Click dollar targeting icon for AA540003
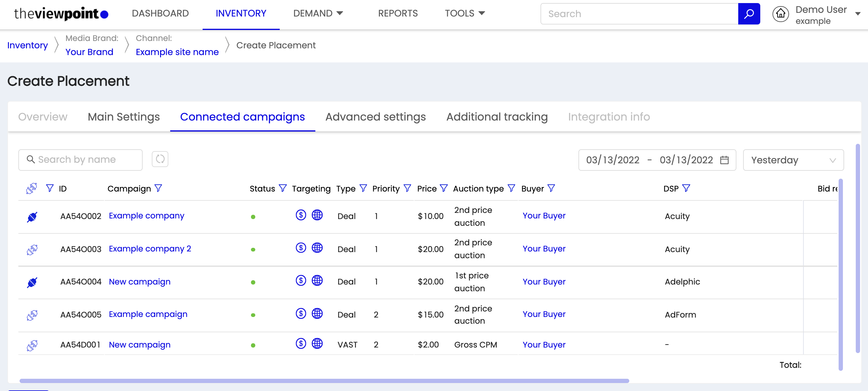 click(301, 248)
